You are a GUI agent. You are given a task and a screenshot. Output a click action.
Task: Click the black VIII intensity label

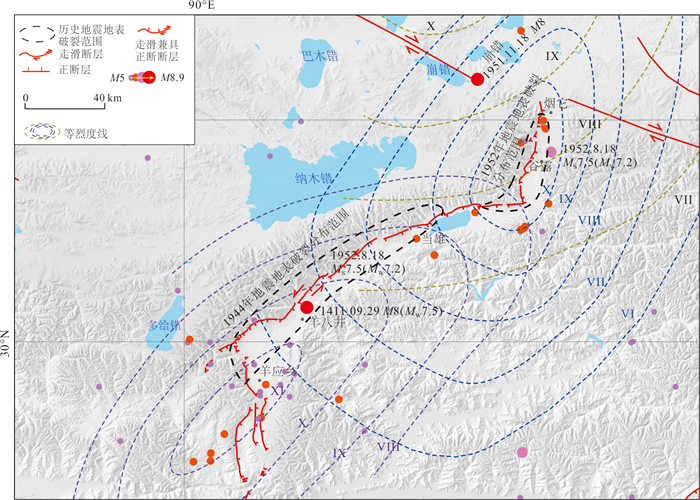(x=590, y=124)
